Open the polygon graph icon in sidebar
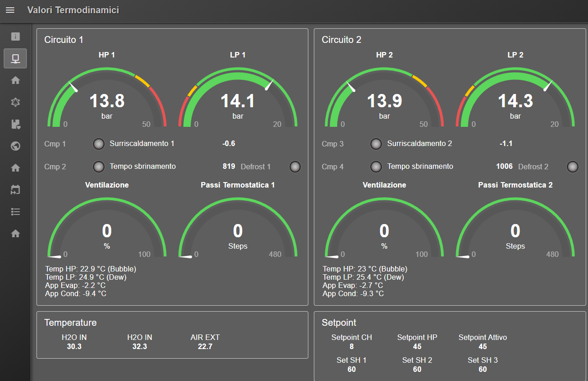The image size is (588, 381). (x=16, y=102)
